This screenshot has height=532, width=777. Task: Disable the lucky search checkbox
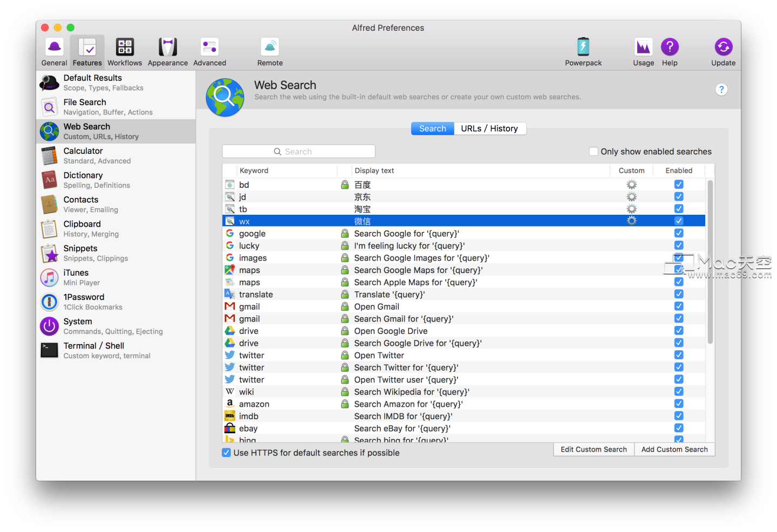[679, 245]
